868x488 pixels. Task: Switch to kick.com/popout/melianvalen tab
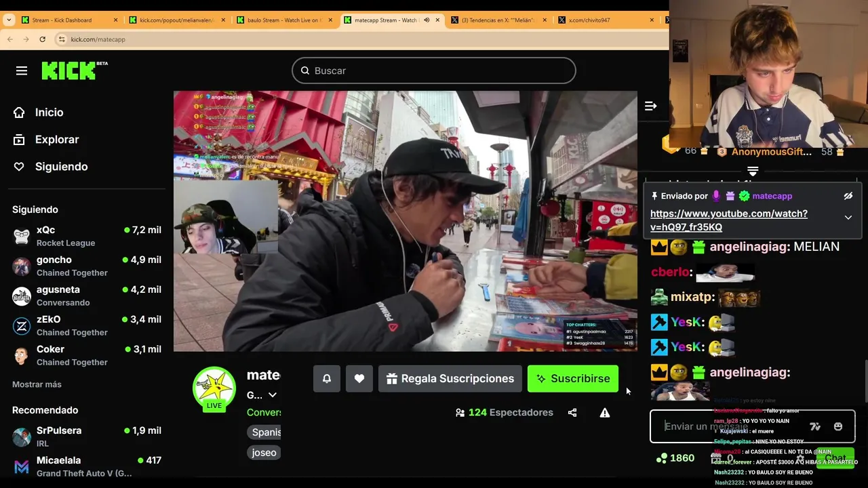click(176, 20)
